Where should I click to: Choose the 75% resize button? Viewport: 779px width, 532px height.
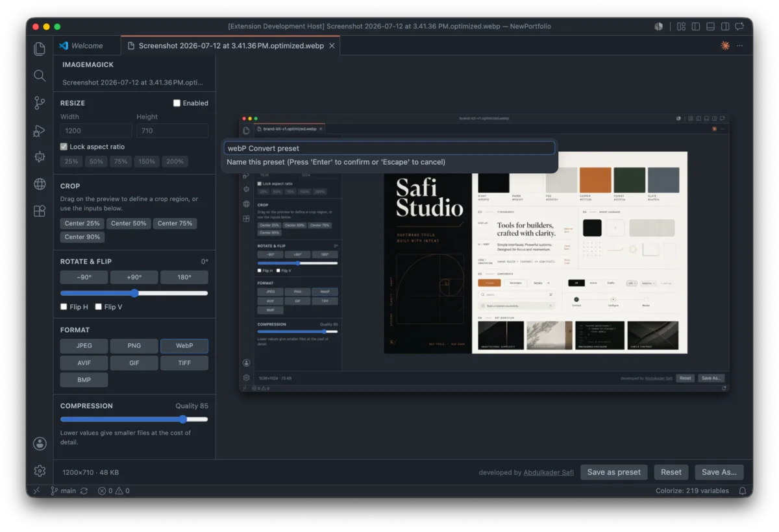coord(121,162)
